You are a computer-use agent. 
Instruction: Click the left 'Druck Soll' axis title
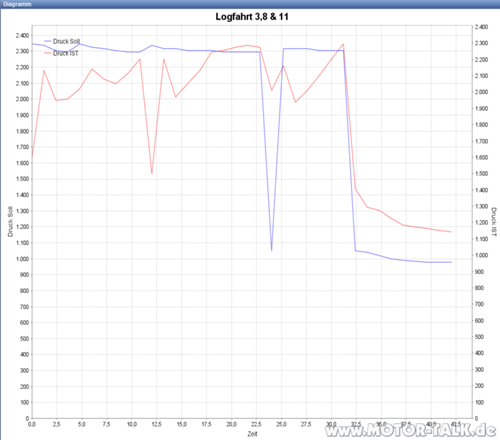click(10, 222)
